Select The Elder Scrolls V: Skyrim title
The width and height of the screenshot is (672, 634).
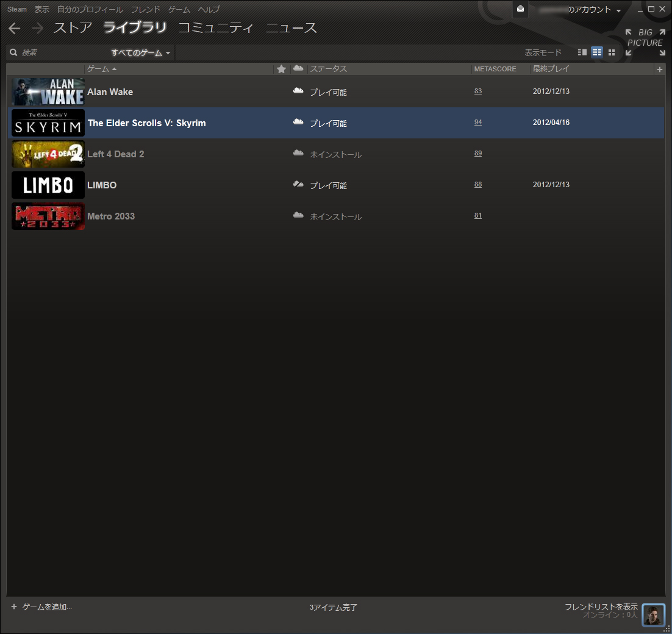(x=146, y=123)
